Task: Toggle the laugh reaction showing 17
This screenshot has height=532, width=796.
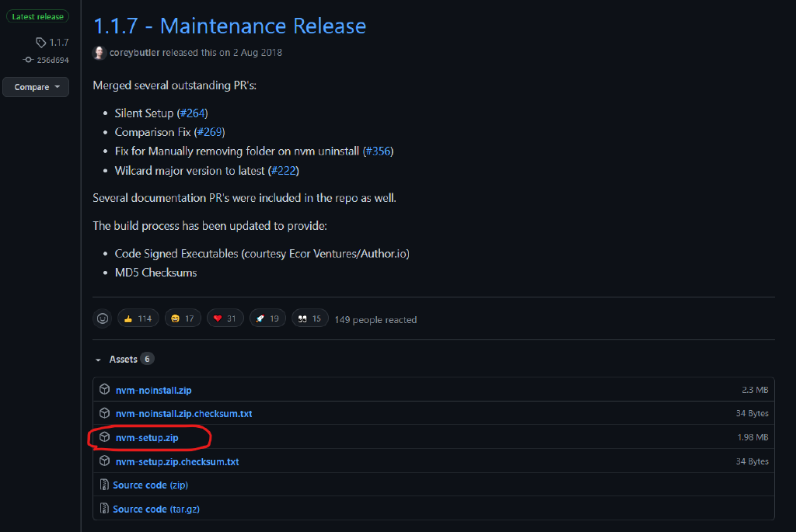Action: [x=183, y=318]
